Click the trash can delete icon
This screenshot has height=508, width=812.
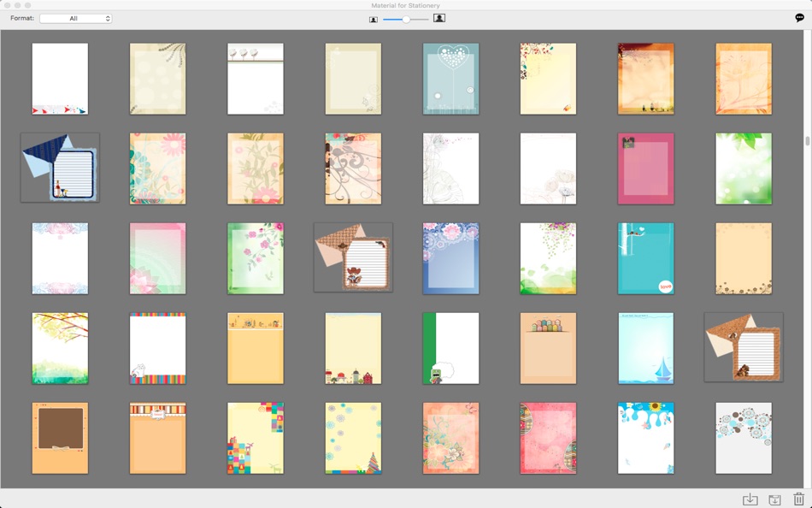[798, 499]
